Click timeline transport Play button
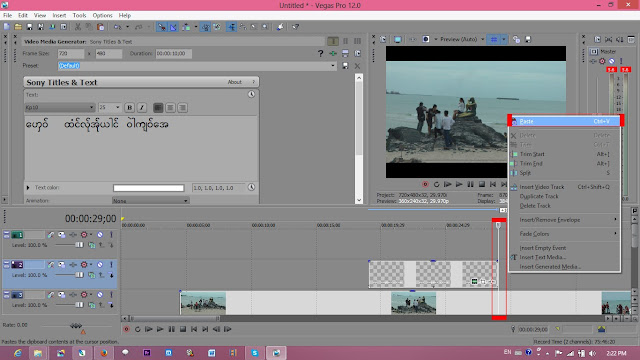The width and height of the screenshot is (640, 360). coord(160,329)
